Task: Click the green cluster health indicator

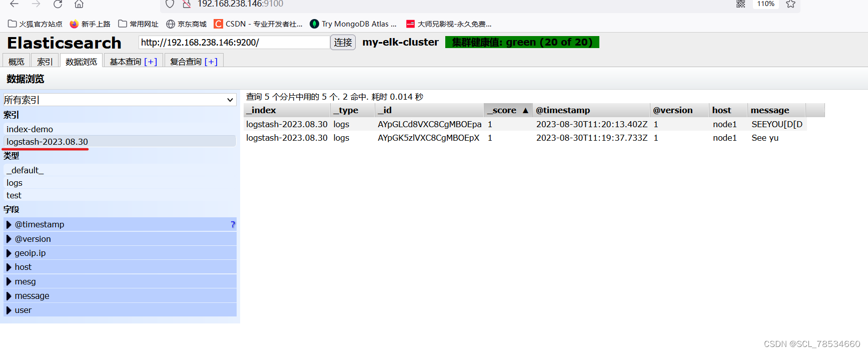Action: click(x=522, y=43)
